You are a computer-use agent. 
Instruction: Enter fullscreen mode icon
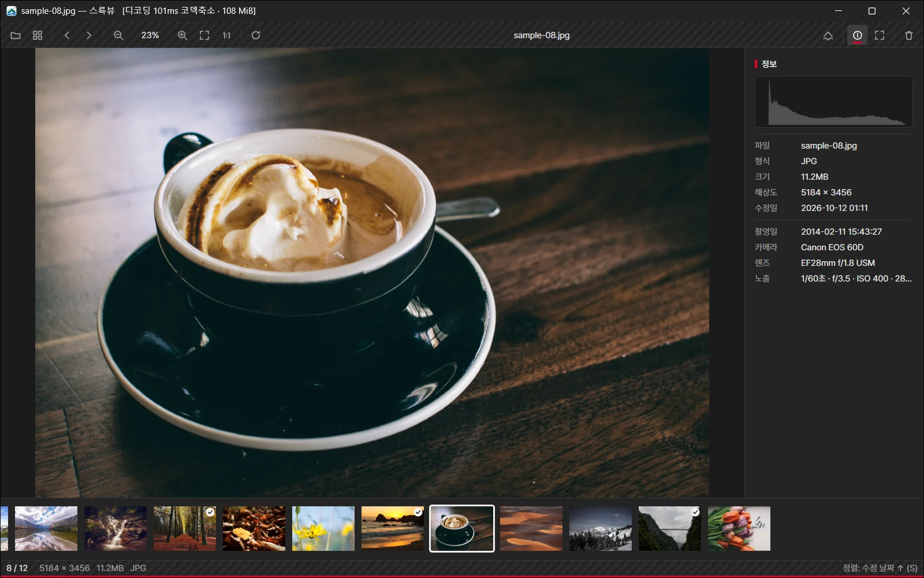pyautogui.click(x=880, y=35)
